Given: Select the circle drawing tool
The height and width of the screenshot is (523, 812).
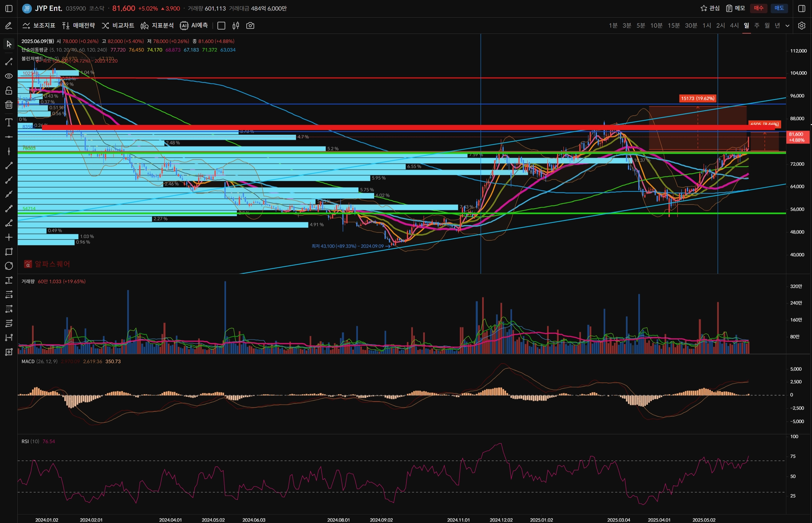Looking at the screenshot, I should [9, 266].
